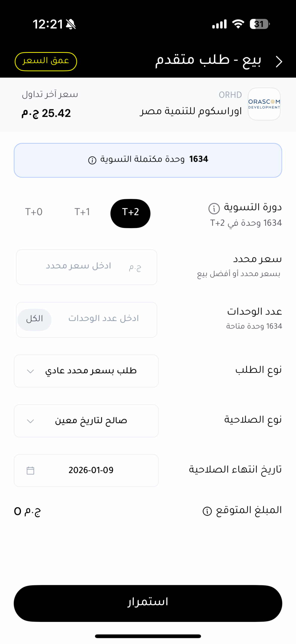The height and width of the screenshot is (644, 296).
Task: Tap the battery indicator in status bar
Action: coord(259,24)
